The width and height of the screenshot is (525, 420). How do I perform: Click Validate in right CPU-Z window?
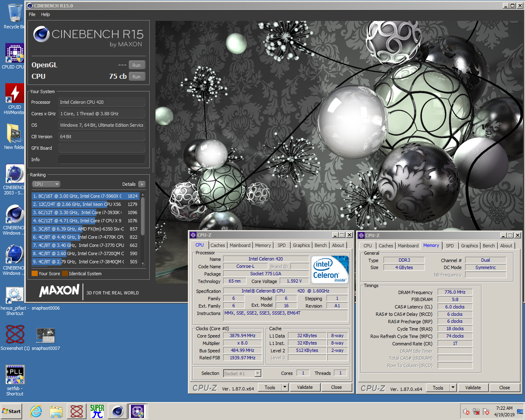[x=473, y=388]
